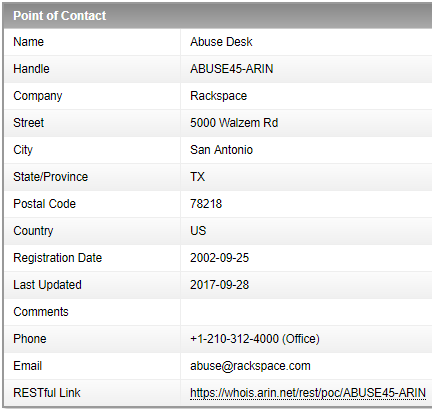Click the San Antonio city value
This screenshot has height=409, width=432.
point(221,150)
